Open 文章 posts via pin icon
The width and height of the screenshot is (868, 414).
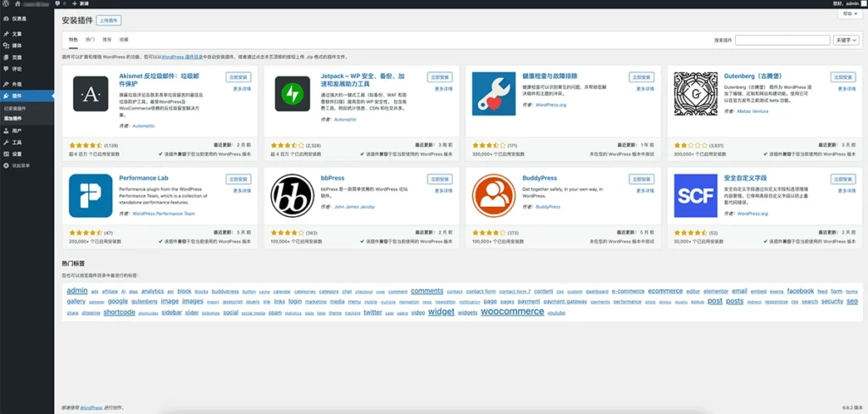6,34
